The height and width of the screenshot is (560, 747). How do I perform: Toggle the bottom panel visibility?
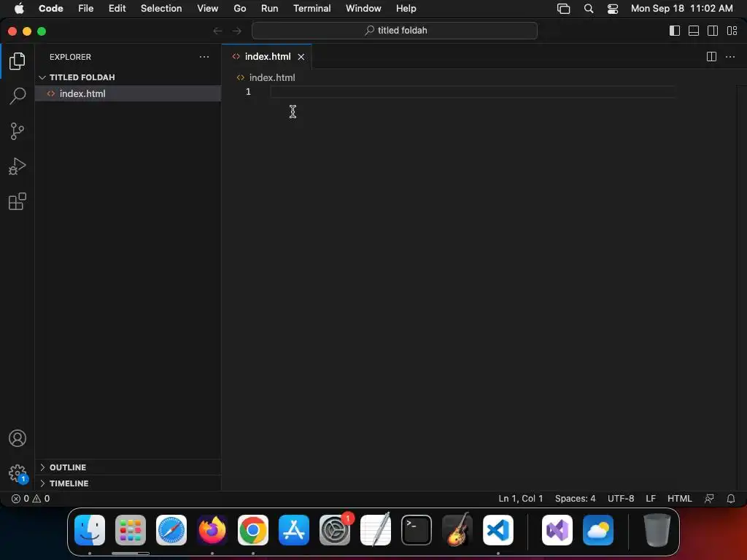694,31
